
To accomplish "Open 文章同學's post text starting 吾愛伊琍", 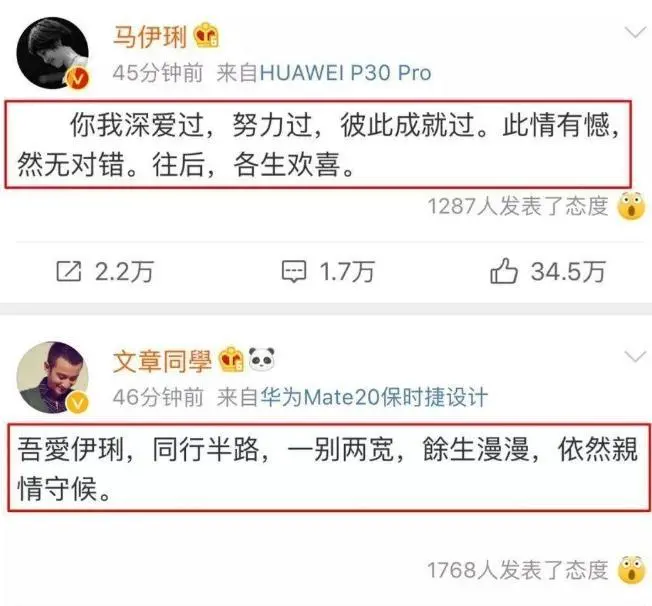I will 329,467.
